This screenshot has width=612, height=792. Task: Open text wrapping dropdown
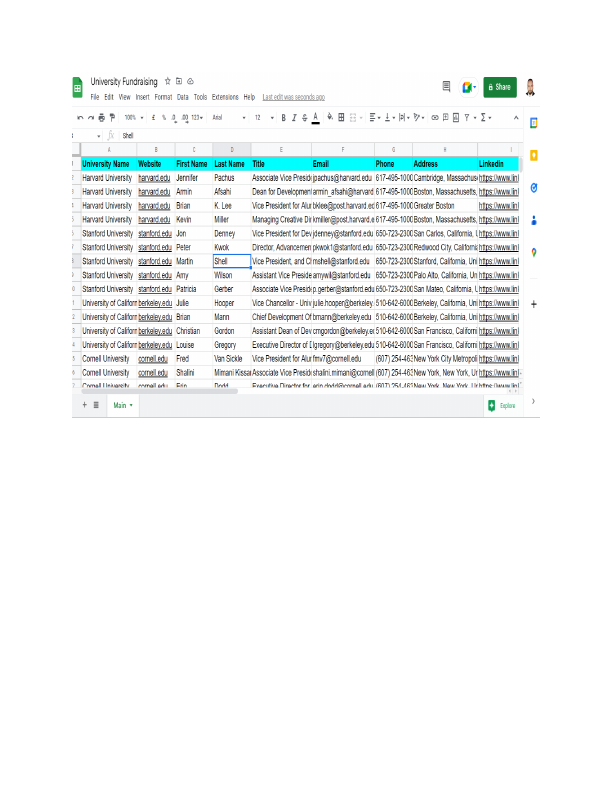pyautogui.click(x=404, y=118)
